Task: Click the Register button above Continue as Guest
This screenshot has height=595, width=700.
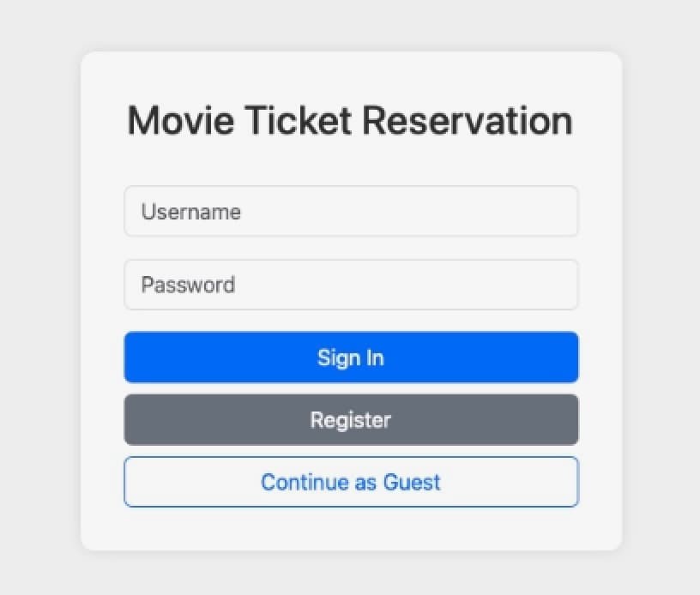Action: click(351, 420)
